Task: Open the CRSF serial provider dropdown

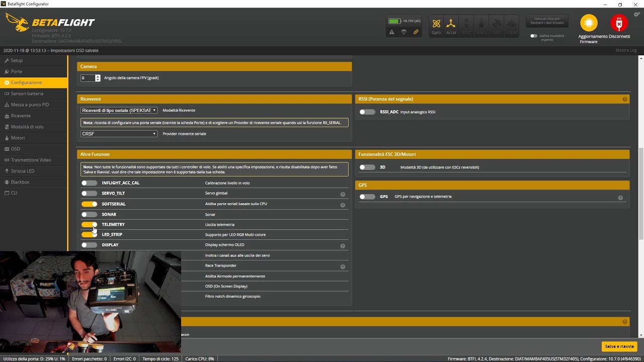Action: pyautogui.click(x=119, y=134)
